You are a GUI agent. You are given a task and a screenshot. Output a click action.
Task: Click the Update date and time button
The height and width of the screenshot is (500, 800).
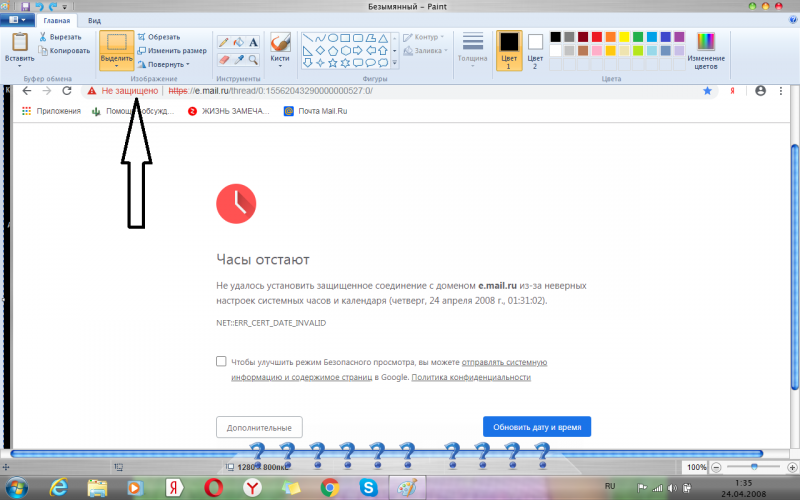click(536, 427)
